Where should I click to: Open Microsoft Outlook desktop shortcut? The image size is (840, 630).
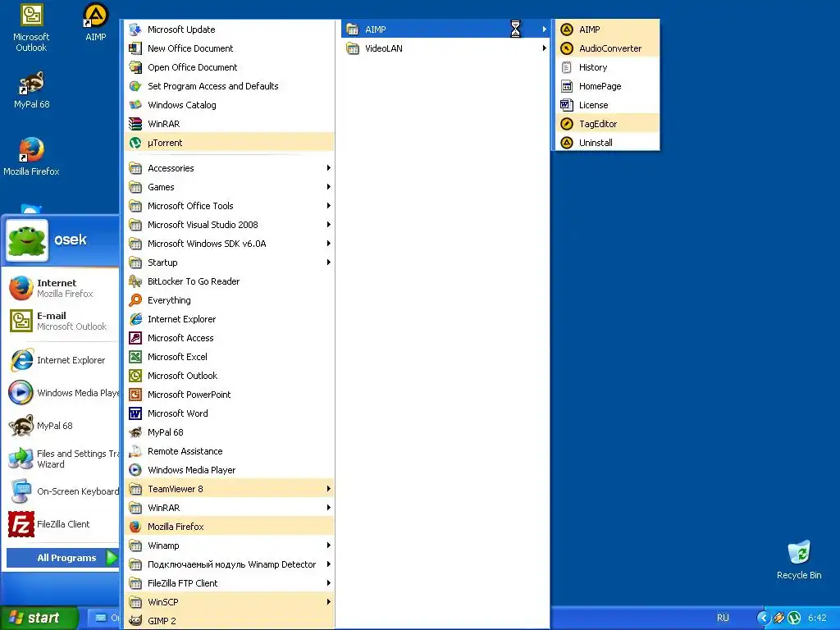coord(31,28)
